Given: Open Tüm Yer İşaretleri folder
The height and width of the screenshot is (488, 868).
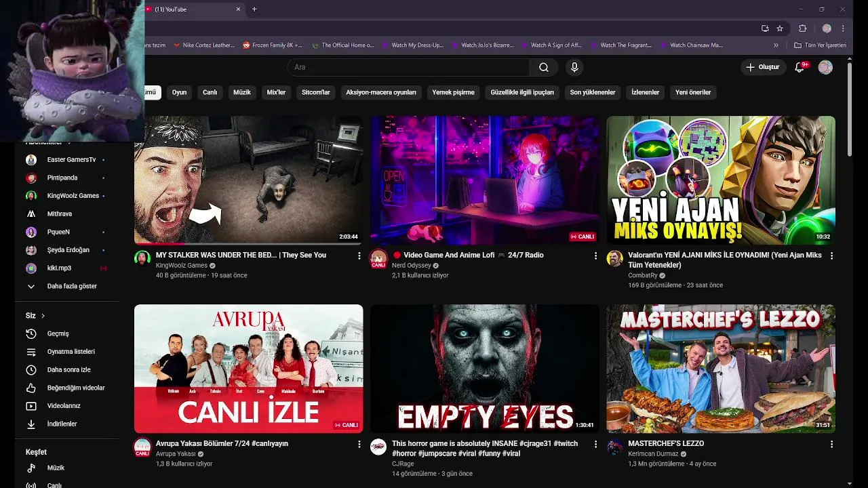Looking at the screenshot, I should (820, 45).
